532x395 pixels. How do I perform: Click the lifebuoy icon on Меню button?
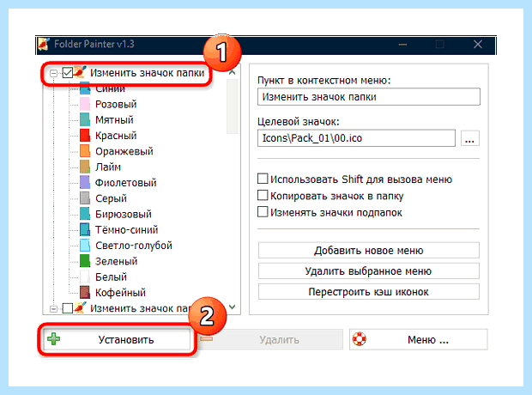point(359,339)
